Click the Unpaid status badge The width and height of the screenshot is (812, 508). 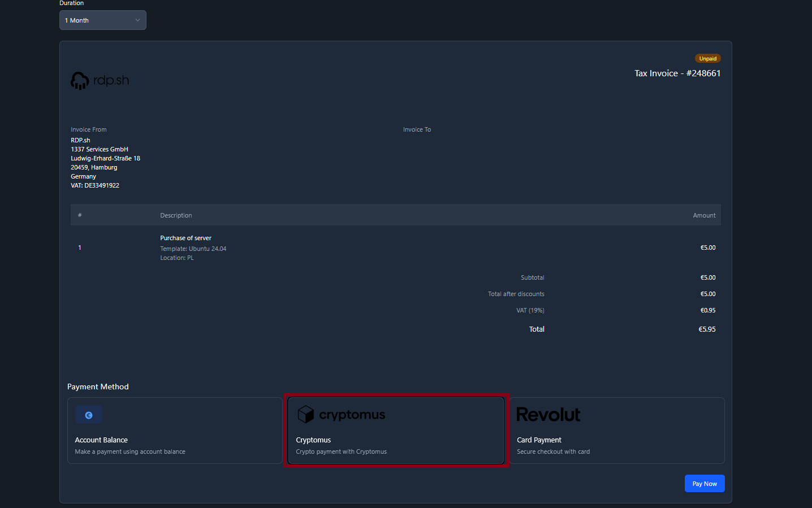coord(707,59)
